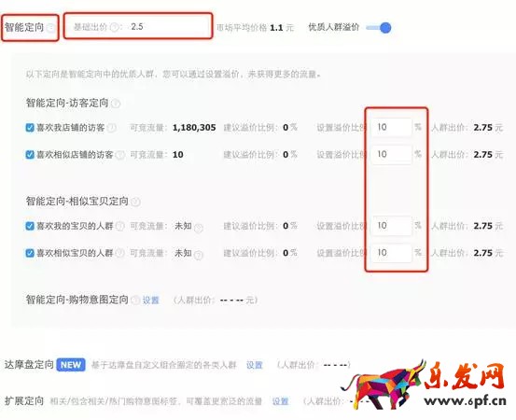Uncheck 喜欢相似店铺的访客 checkbox
Screen dimensions: 516x420
click(30, 155)
